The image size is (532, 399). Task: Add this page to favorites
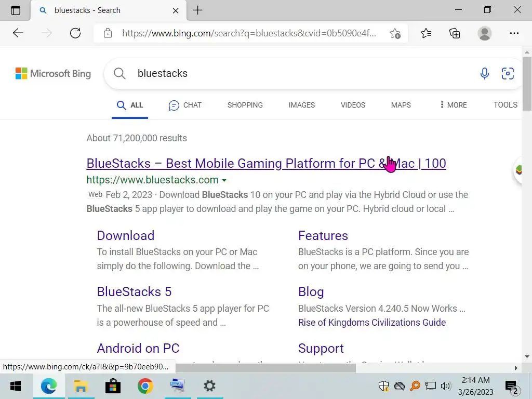pos(395,33)
